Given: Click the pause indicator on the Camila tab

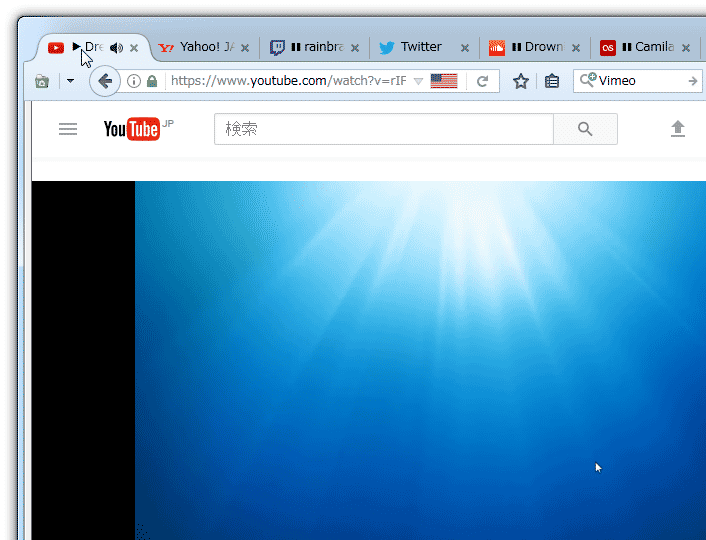Looking at the screenshot, I should click(627, 47).
